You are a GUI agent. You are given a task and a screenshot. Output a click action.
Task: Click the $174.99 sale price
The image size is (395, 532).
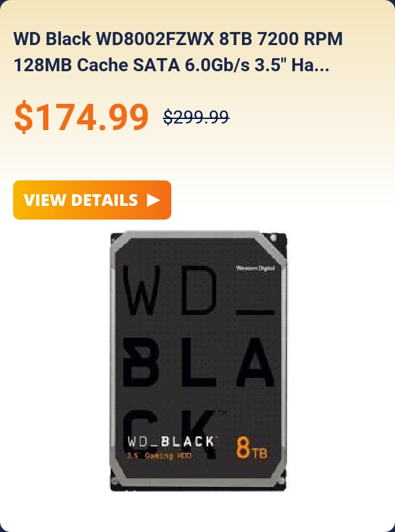pos(81,117)
